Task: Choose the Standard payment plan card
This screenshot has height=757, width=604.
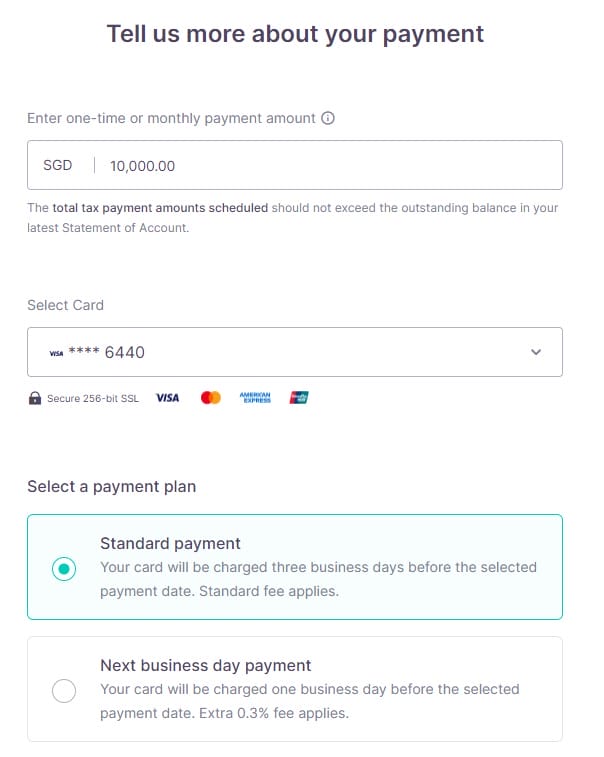Action: [x=295, y=567]
